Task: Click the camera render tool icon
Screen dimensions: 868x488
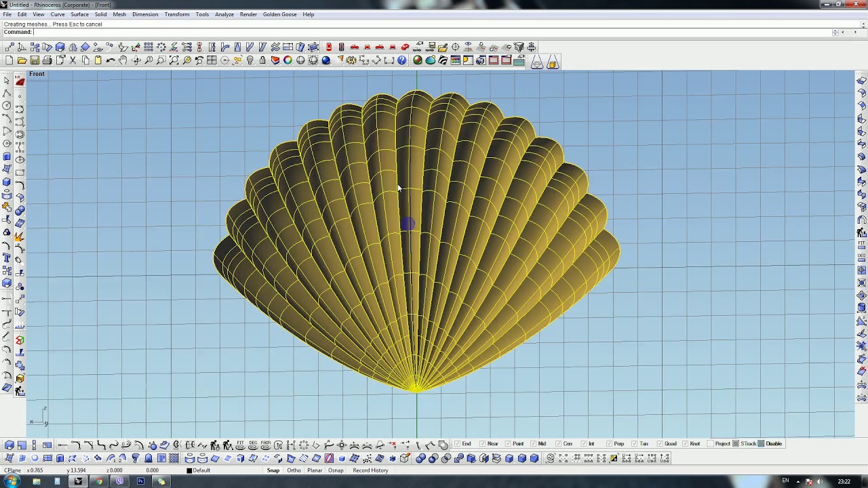Action: coord(481,61)
